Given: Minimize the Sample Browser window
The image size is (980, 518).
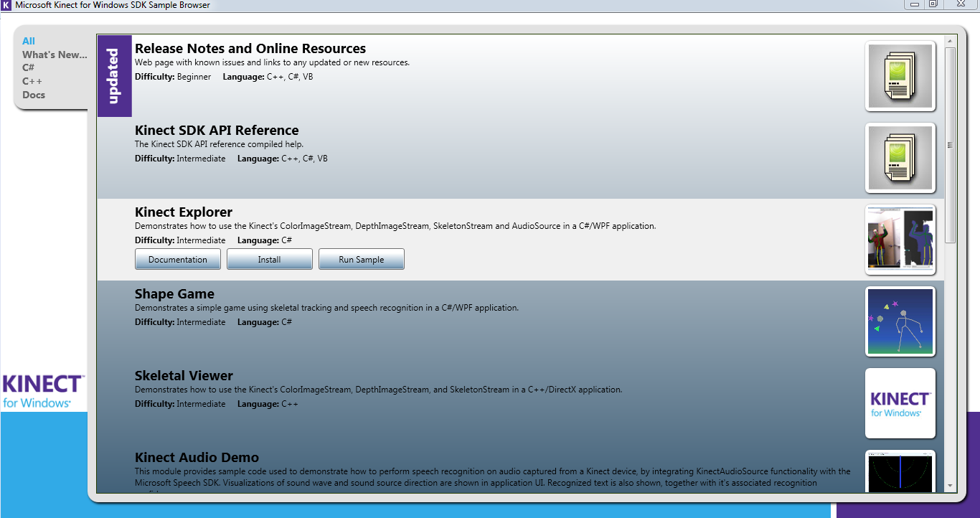Looking at the screenshot, I should (914, 4).
